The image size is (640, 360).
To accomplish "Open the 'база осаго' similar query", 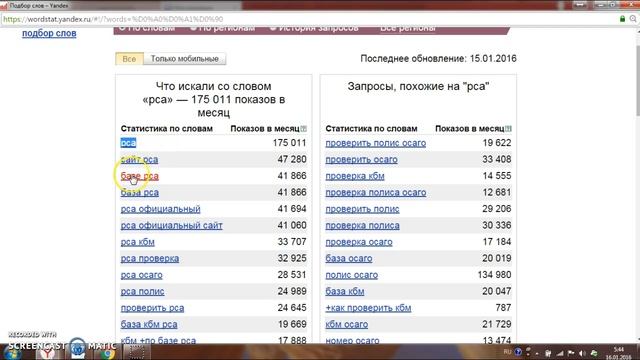I will pyautogui.click(x=349, y=258).
